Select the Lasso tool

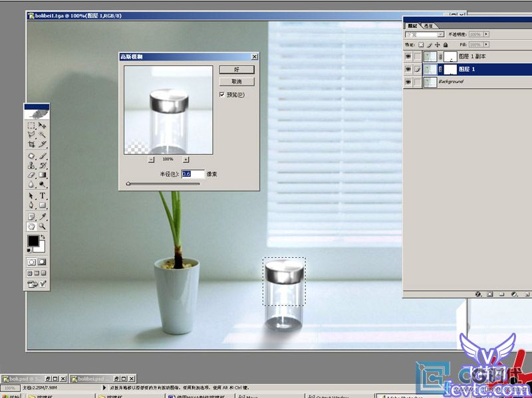click(31, 135)
